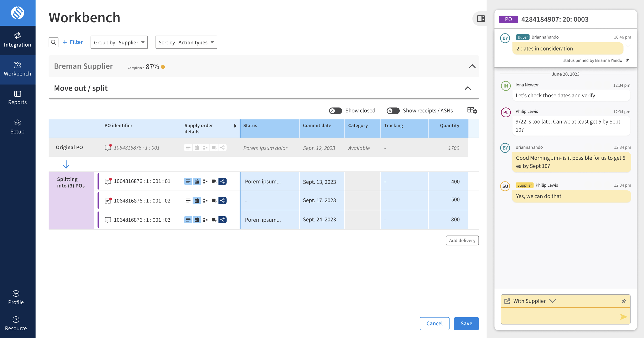Click the BY avatar of pinned message

point(505,38)
